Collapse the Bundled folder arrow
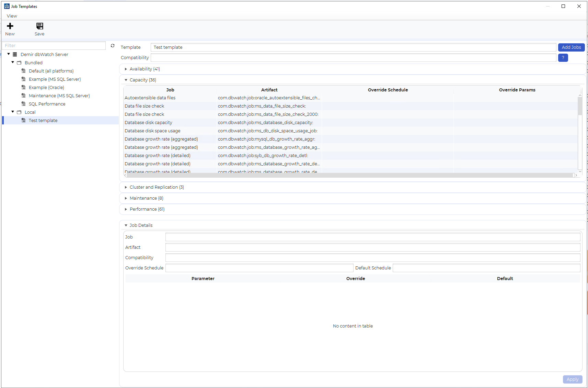The width and height of the screenshot is (588, 388). coord(13,63)
